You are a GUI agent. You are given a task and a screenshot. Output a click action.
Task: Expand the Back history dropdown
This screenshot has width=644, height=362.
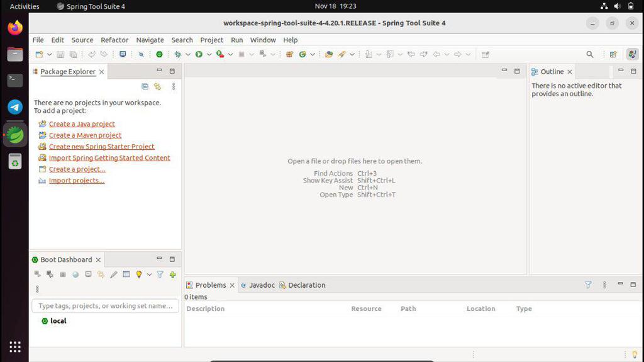pos(447,54)
